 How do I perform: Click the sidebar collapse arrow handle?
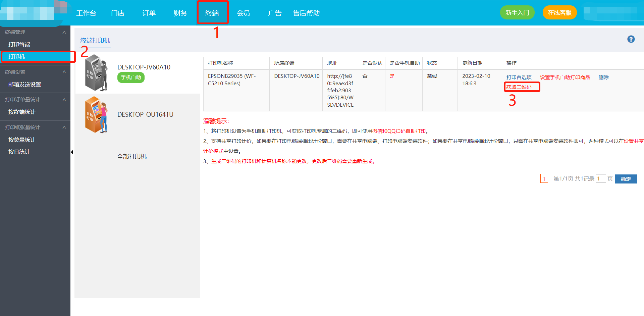click(72, 152)
